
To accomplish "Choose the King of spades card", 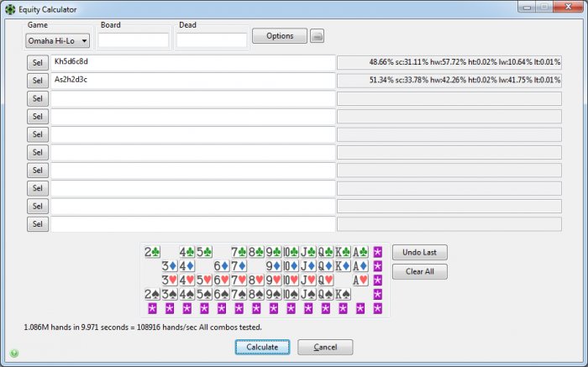I will (342, 295).
